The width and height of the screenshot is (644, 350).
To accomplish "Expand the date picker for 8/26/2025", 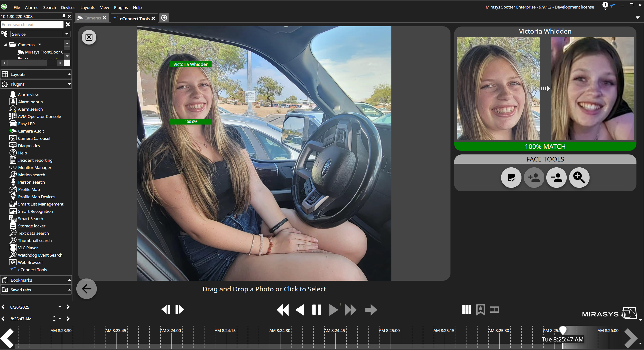I will [60, 307].
